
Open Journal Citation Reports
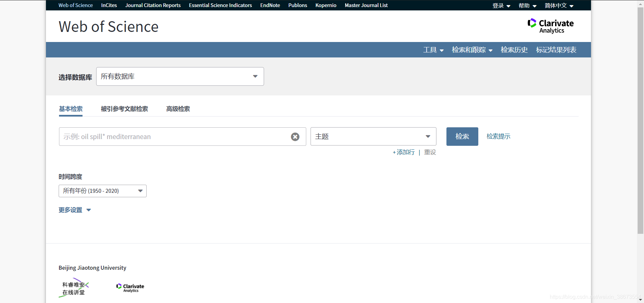[x=153, y=5]
